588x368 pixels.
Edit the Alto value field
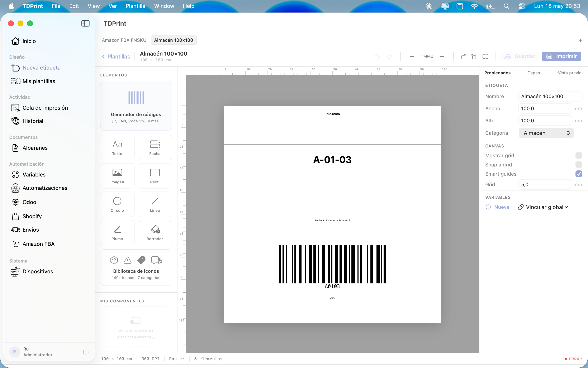coord(545,121)
